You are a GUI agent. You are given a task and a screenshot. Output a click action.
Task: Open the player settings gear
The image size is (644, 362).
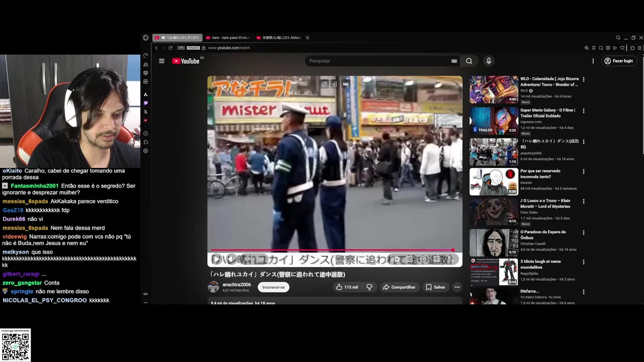(423, 259)
